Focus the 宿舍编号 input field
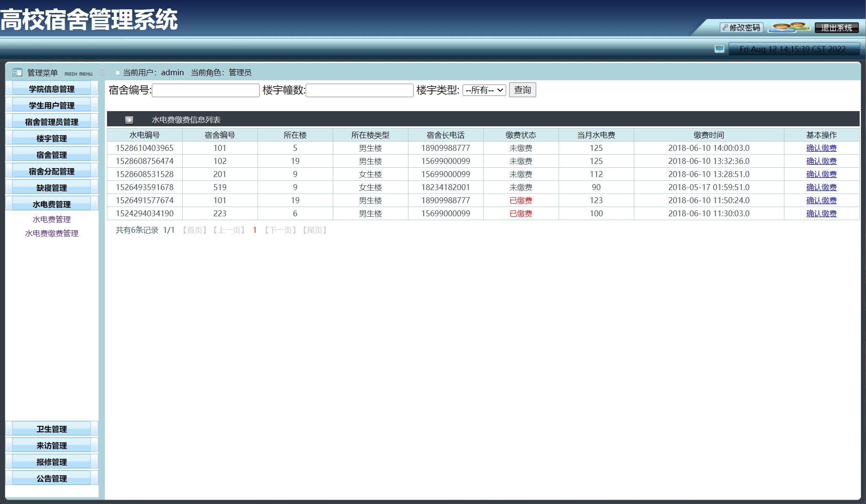The width and height of the screenshot is (866, 504). click(x=206, y=90)
